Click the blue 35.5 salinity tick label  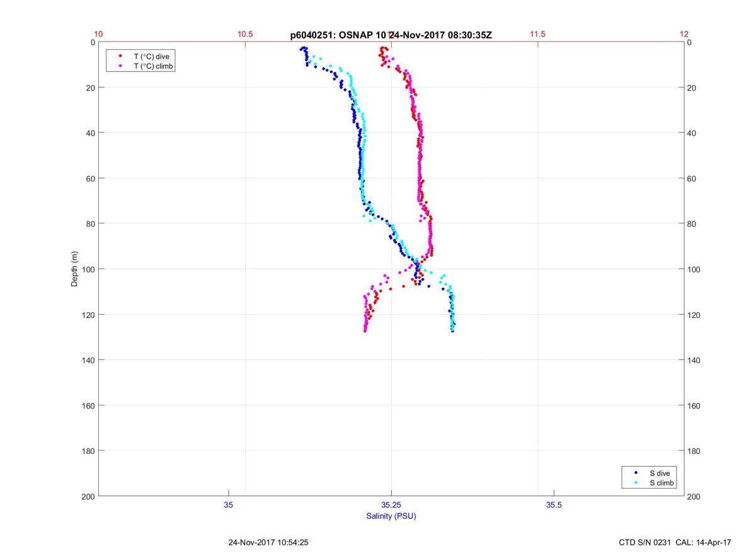coord(554,505)
